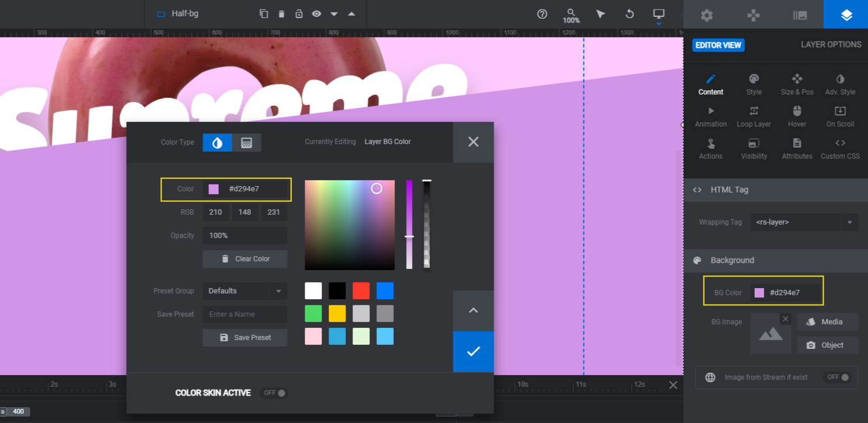Click the Save Preset button
The image size is (868, 423).
(x=245, y=338)
